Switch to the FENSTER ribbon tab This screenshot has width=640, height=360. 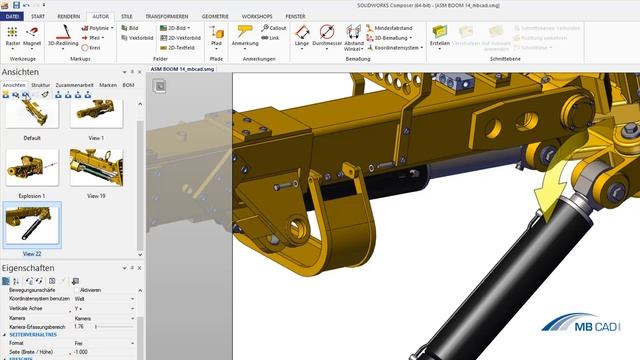coord(295,16)
